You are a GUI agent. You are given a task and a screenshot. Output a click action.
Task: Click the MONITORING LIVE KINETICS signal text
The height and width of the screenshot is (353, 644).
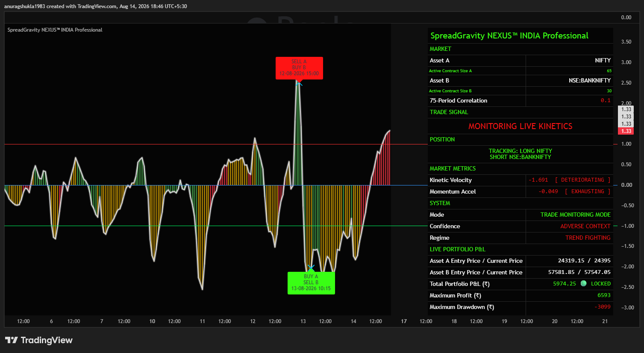tap(520, 126)
